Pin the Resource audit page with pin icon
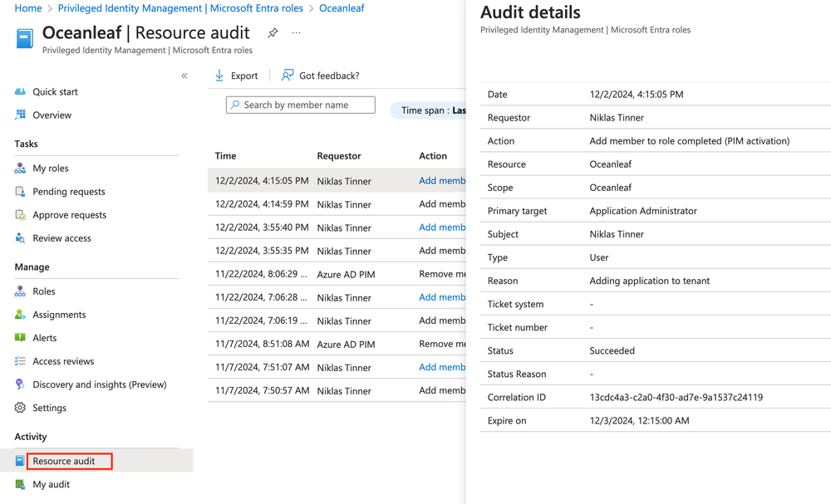Screen dimensions: 831x504 click(273, 32)
